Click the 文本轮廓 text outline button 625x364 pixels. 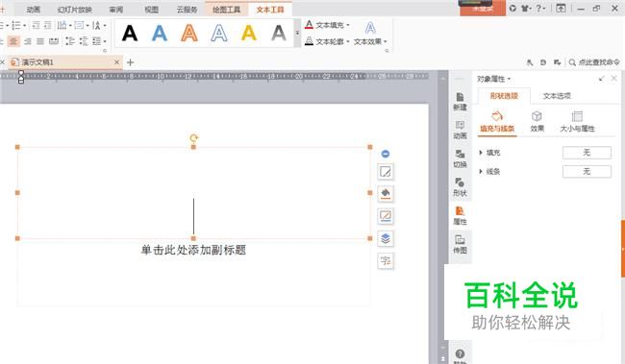coord(324,41)
